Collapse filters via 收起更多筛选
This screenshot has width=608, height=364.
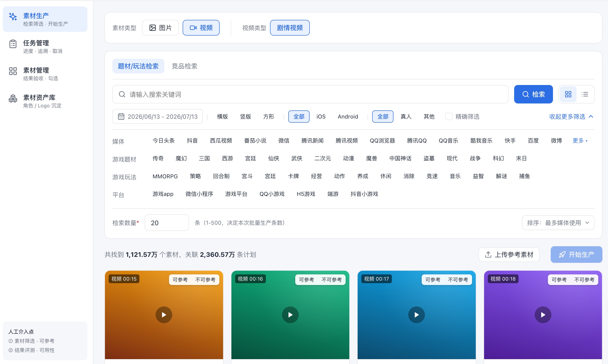(x=571, y=116)
